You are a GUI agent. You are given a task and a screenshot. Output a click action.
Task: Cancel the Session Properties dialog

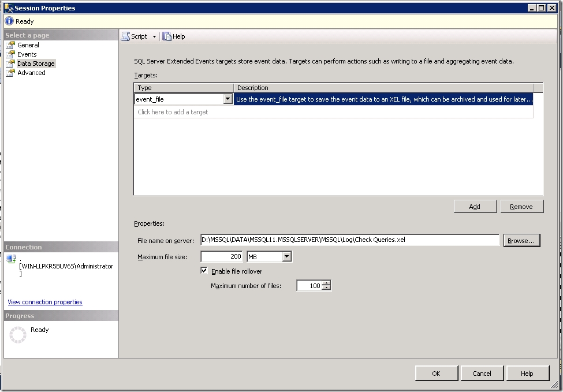coord(482,374)
